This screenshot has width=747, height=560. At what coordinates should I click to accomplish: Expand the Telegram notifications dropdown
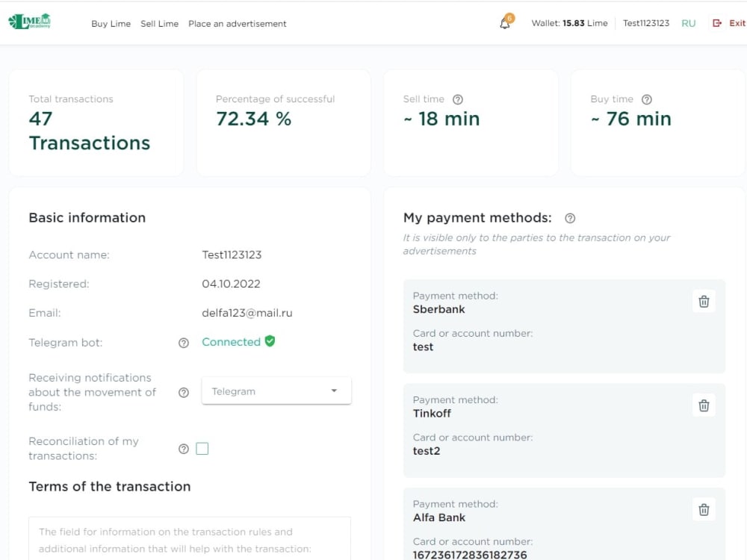(276, 391)
